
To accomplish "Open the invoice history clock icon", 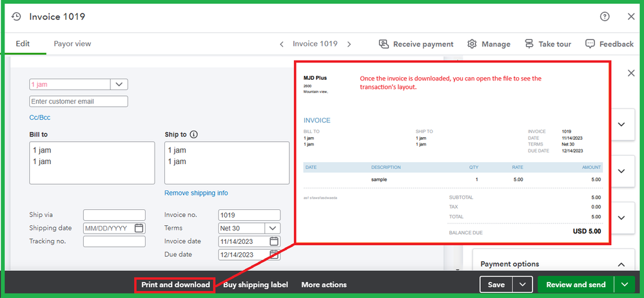I will (x=16, y=16).
